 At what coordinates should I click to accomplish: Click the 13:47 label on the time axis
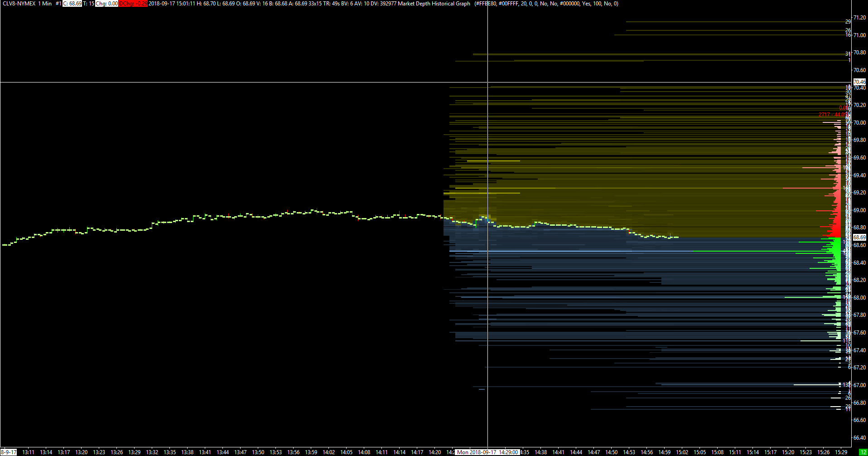click(240, 452)
